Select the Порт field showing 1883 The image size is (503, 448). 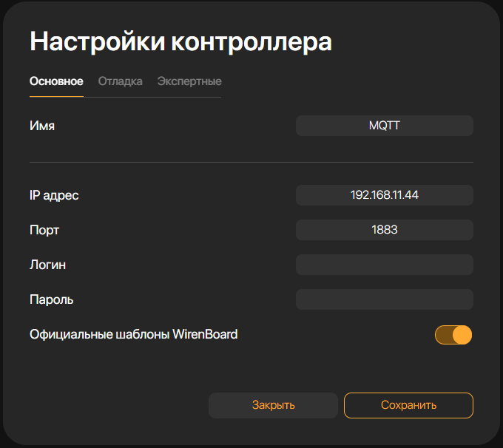tap(384, 230)
